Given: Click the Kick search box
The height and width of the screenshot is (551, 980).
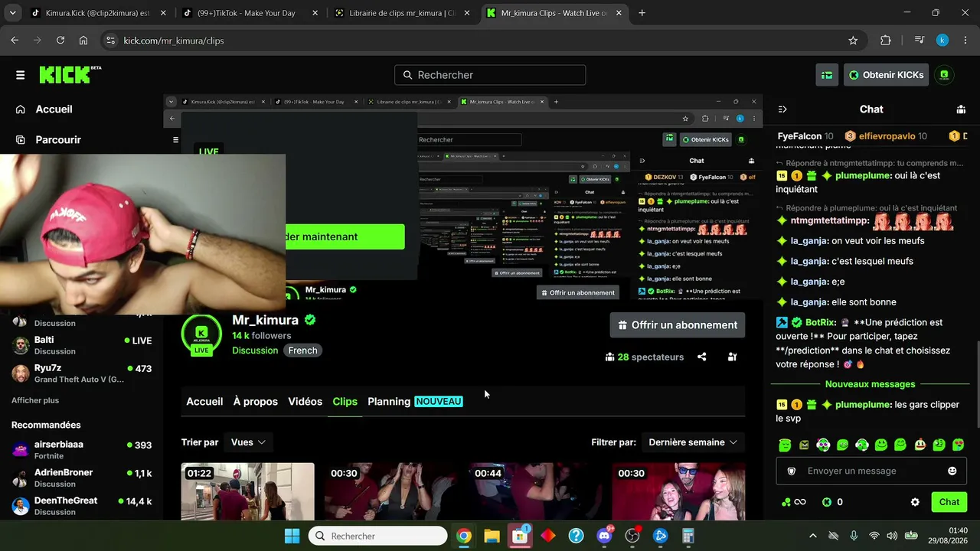Looking at the screenshot, I should (490, 75).
